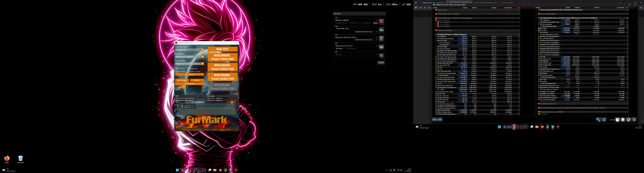Click the Taskbar search box on left monitor
Screen dimensions: 644x173
coord(194,170)
